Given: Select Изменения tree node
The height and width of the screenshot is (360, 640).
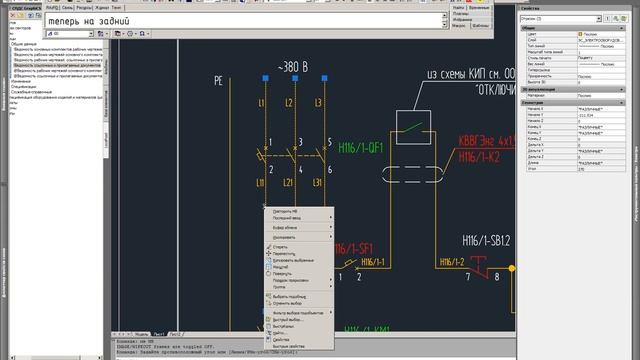Looking at the screenshot, I should (x=21, y=81).
